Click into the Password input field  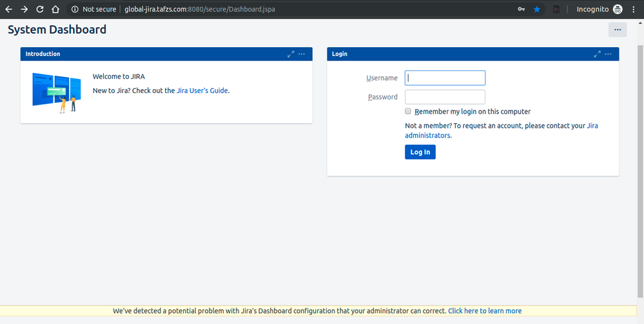[445, 97]
